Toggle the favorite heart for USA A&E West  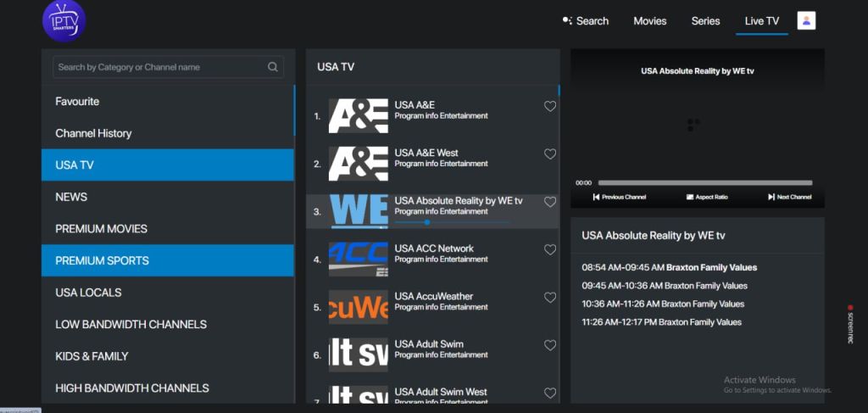pyautogui.click(x=550, y=154)
